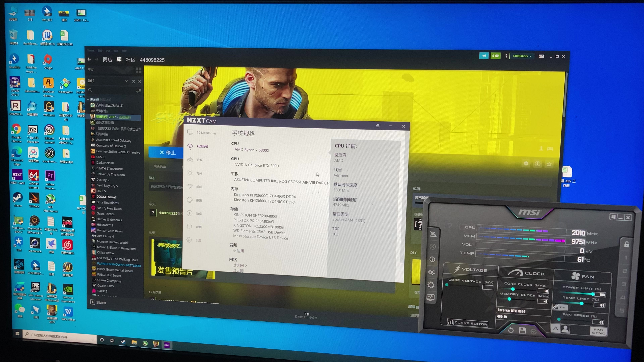Open the Steam account dropdown 448098225

pyautogui.click(x=522, y=56)
